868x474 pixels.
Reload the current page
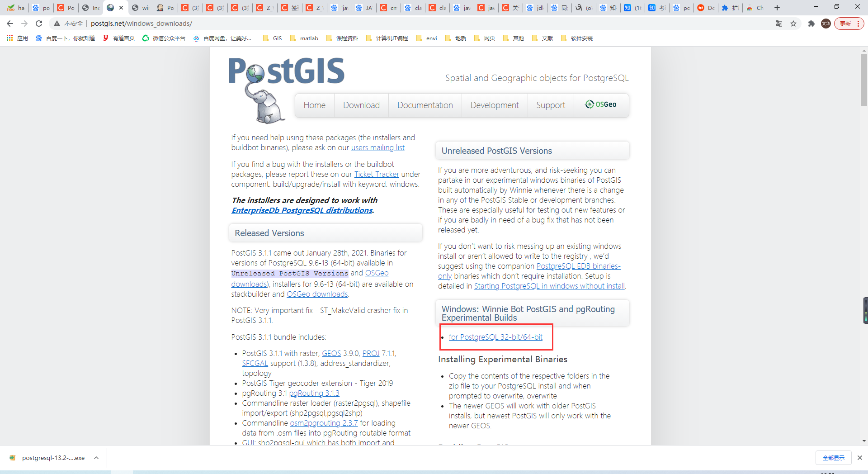click(39, 24)
